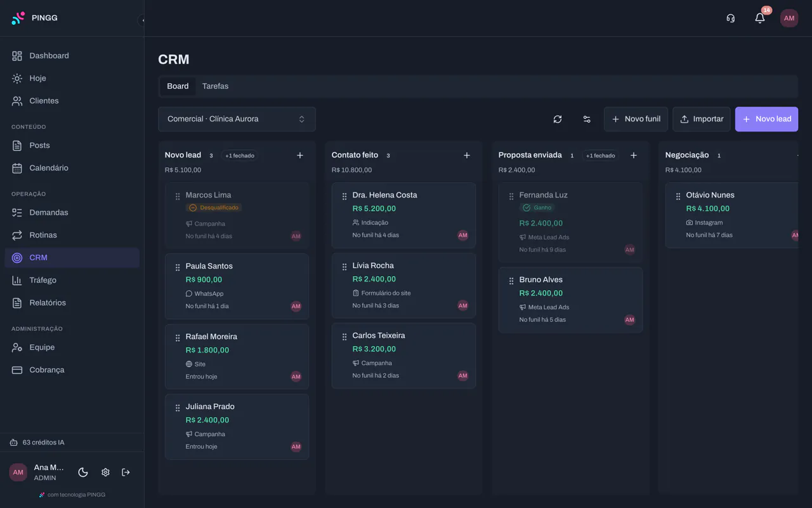
Task: Open Equipe administration page
Action: tap(72, 347)
